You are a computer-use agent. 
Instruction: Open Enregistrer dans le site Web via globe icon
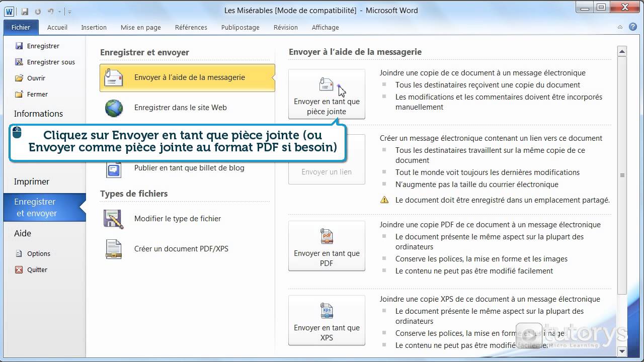[x=113, y=107]
